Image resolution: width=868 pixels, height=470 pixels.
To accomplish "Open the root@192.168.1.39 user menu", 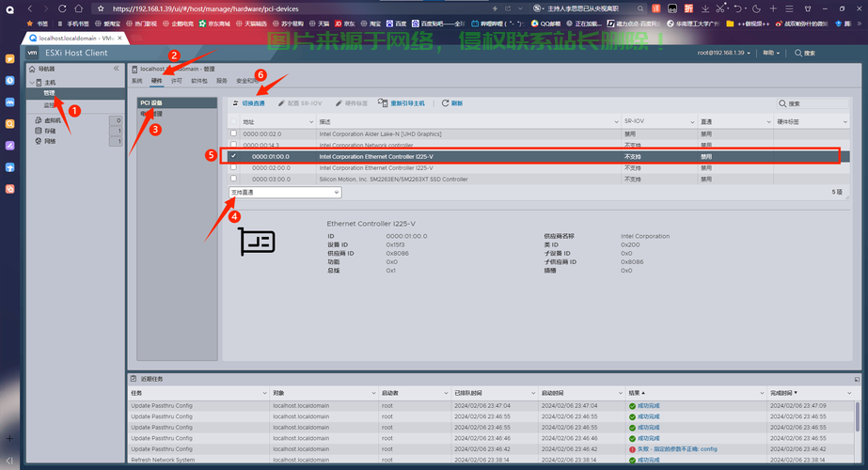I will click(x=723, y=54).
